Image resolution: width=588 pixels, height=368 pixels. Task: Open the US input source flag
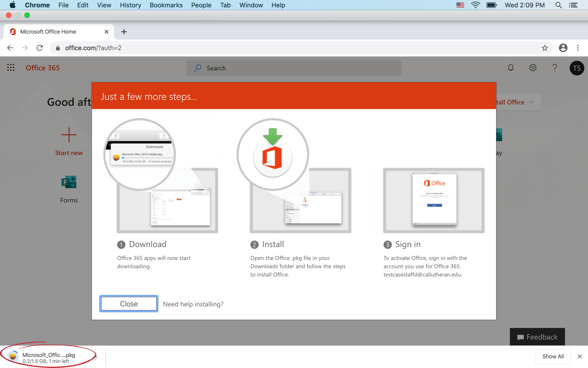tap(460, 5)
